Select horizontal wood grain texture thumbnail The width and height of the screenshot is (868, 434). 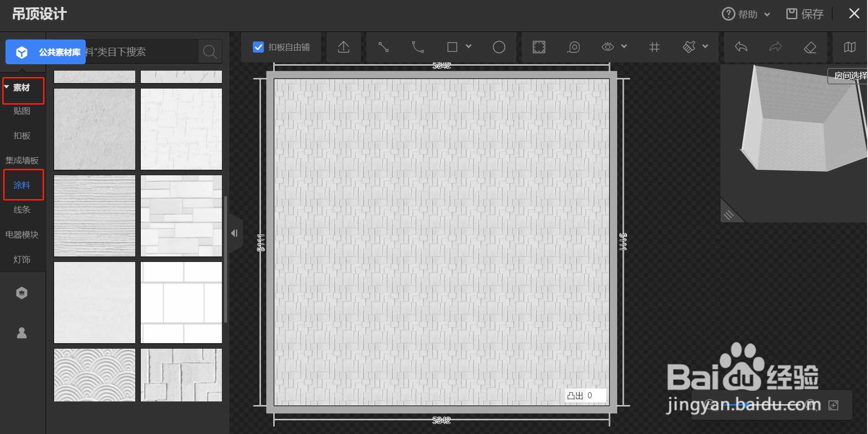94,216
